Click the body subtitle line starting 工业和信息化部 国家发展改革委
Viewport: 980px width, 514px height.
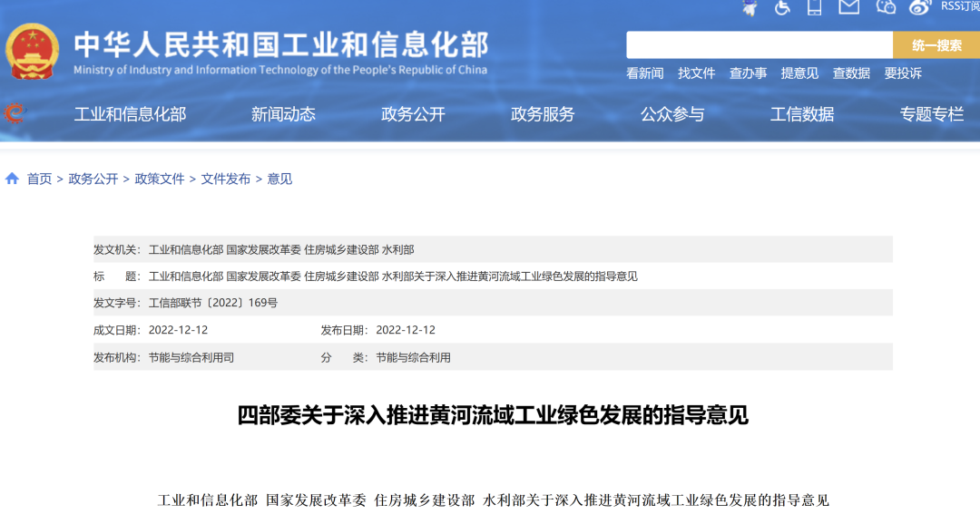point(493,500)
